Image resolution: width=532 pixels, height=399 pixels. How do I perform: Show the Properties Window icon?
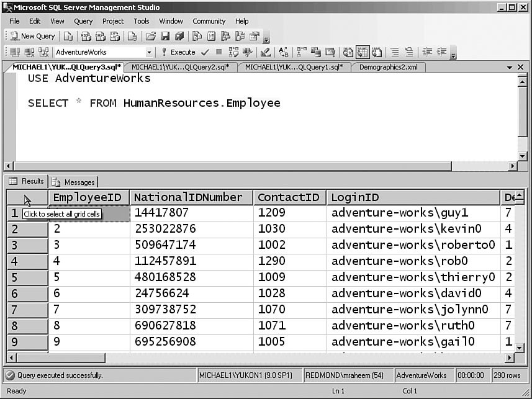255,36
